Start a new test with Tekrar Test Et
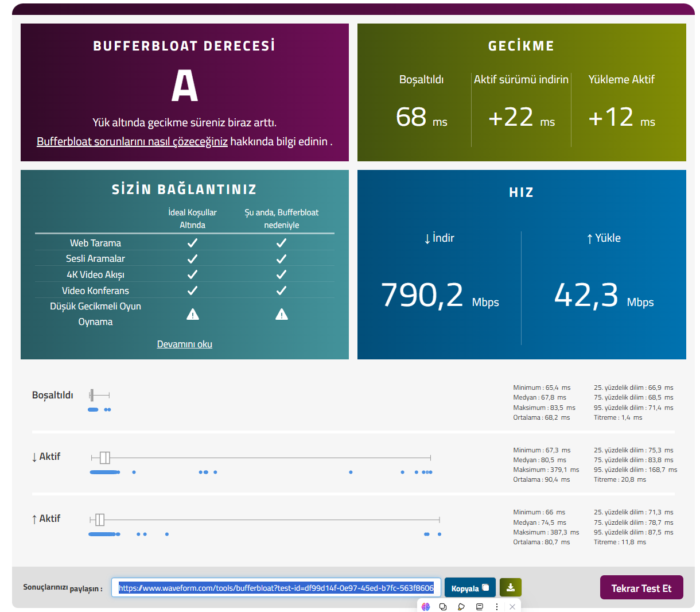700x612 pixels. (641, 587)
